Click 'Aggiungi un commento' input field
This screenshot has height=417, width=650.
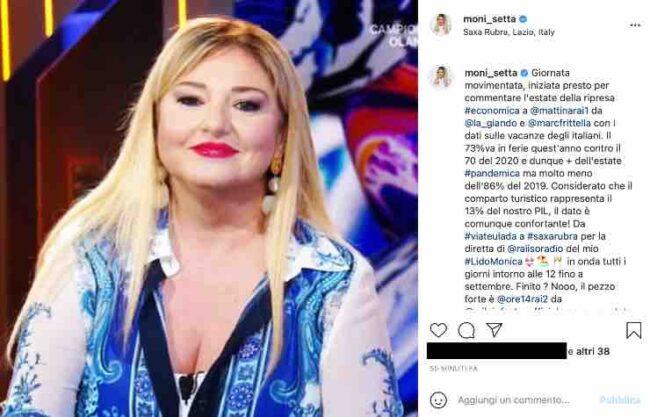tap(513, 400)
